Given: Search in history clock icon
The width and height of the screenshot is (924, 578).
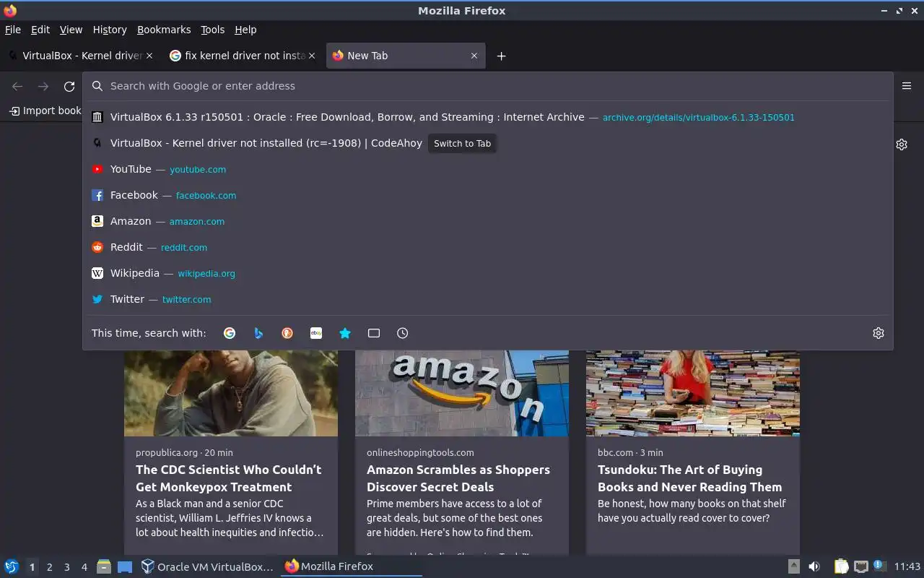Looking at the screenshot, I should coord(403,333).
